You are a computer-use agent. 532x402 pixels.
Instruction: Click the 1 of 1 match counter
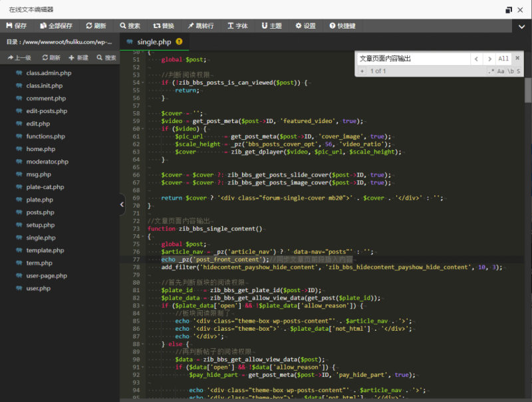click(378, 71)
